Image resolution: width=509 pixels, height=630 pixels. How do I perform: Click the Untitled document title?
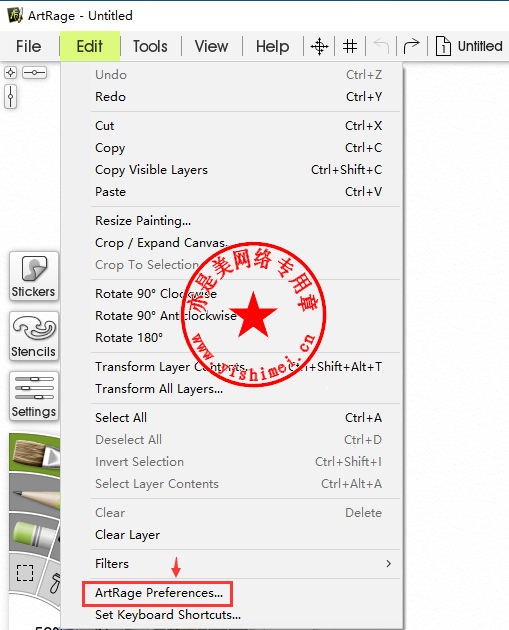coord(480,46)
